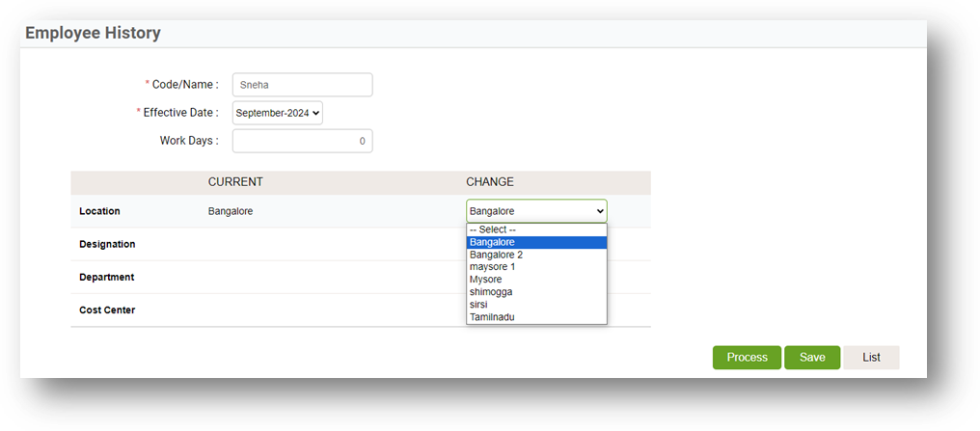Click the Code/Name input field with Sneha
Viewport: 980px width, 431px height.
[303, 85]
